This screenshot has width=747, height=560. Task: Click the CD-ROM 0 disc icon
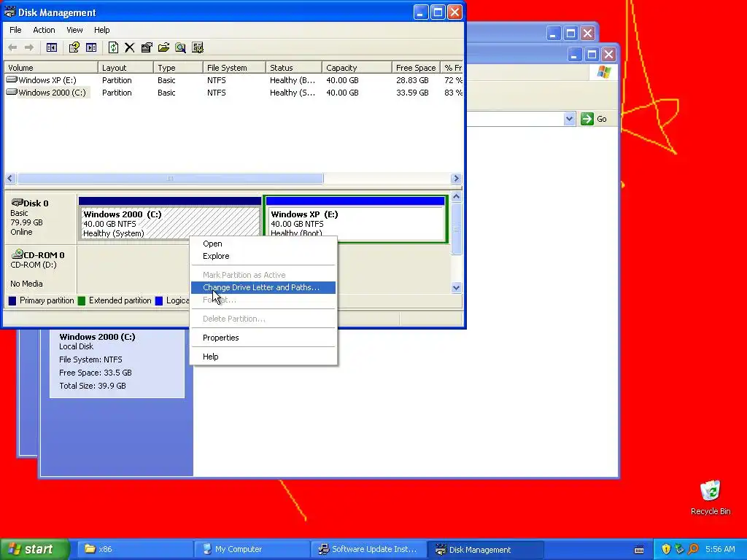[x=18, y=254]
